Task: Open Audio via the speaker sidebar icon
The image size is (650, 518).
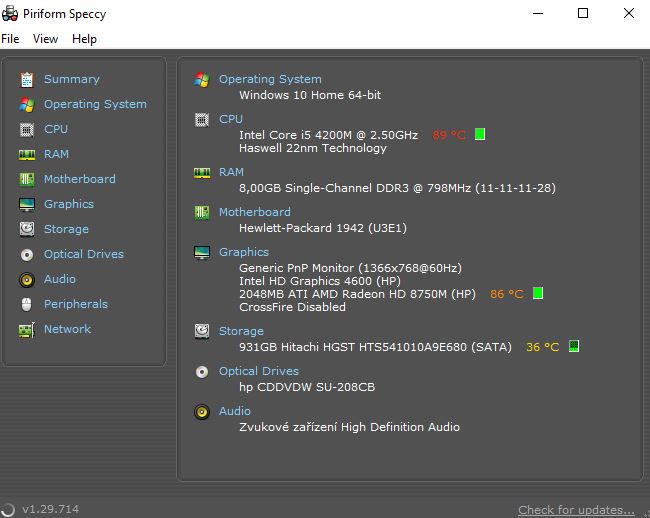Action: coord(27,280)
